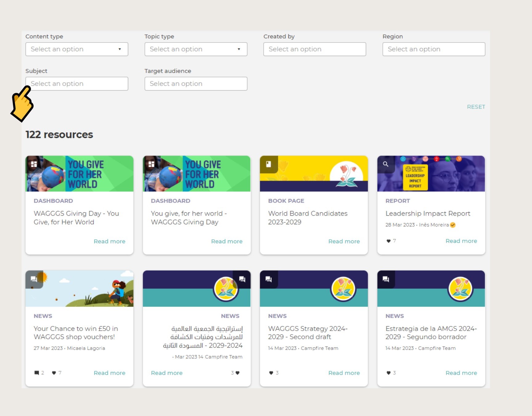Click book page icon on World Board Candidates card
This screenshot has width=532, height=416.
pos(268,164)
